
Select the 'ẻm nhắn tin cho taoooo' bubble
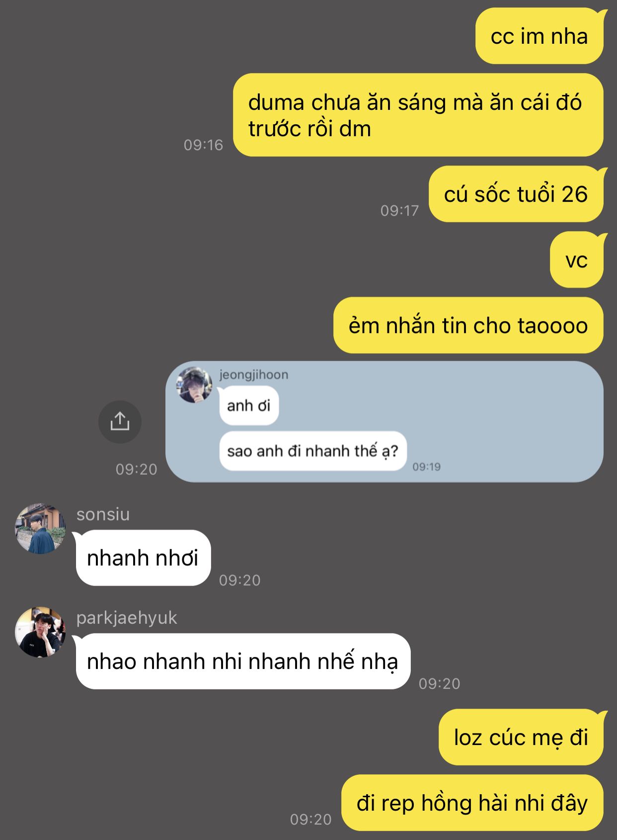coord(468,325)
